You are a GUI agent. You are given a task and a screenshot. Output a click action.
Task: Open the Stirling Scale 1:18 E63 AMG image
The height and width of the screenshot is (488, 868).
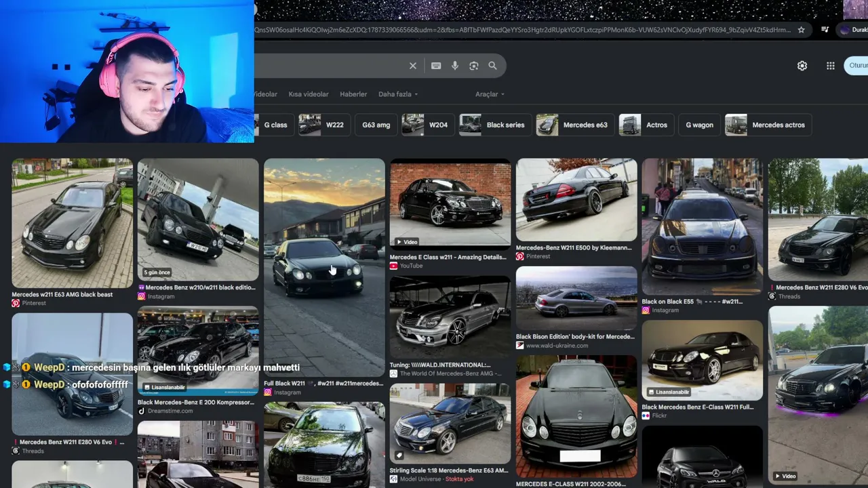[x=450, y=423]
